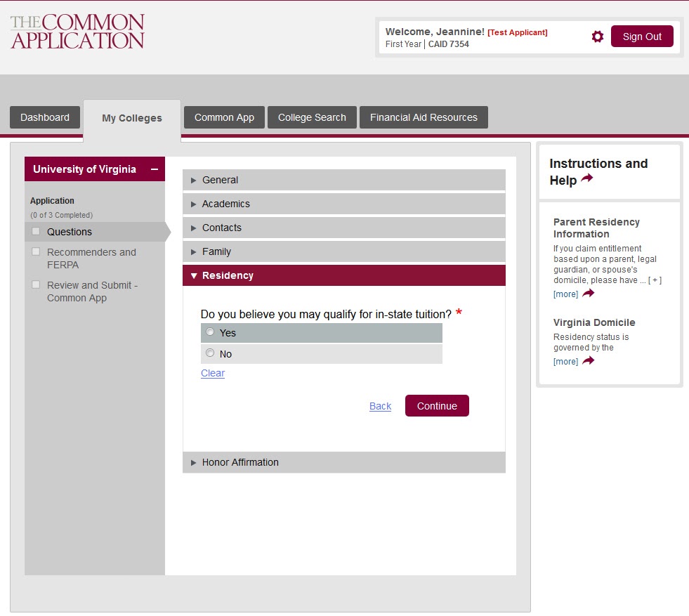This screenshot has width=689, height=616.
Task: Click the Continue button
Action: coord(437,405)
